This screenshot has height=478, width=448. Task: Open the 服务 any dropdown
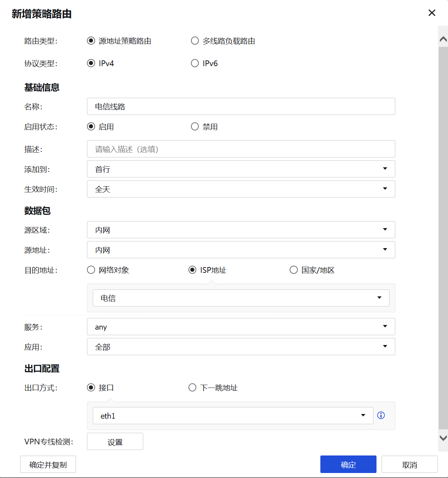(241, 327)
